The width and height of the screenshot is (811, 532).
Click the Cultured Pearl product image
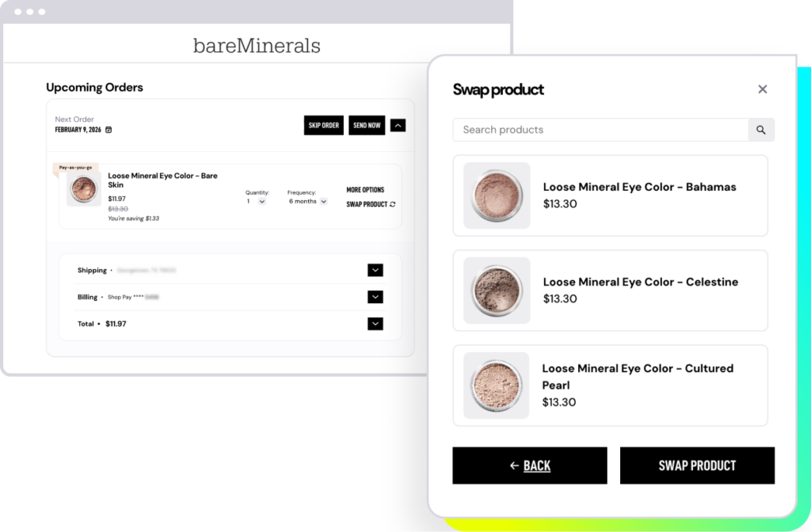[497, 386]
